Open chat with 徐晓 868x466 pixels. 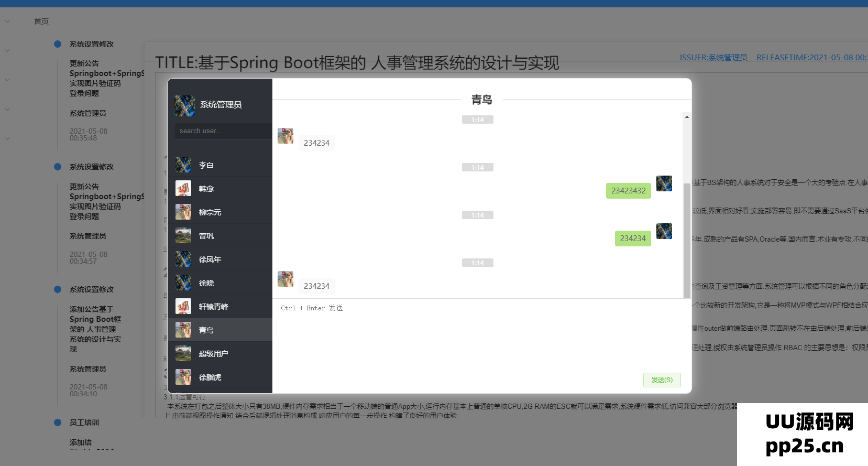coord(206,283)
